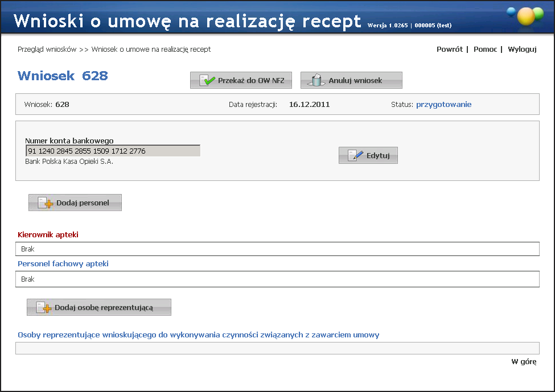Focus the Numer konta bankowego field
Viewport: 555px width, 392px height.
click(113, 151)
